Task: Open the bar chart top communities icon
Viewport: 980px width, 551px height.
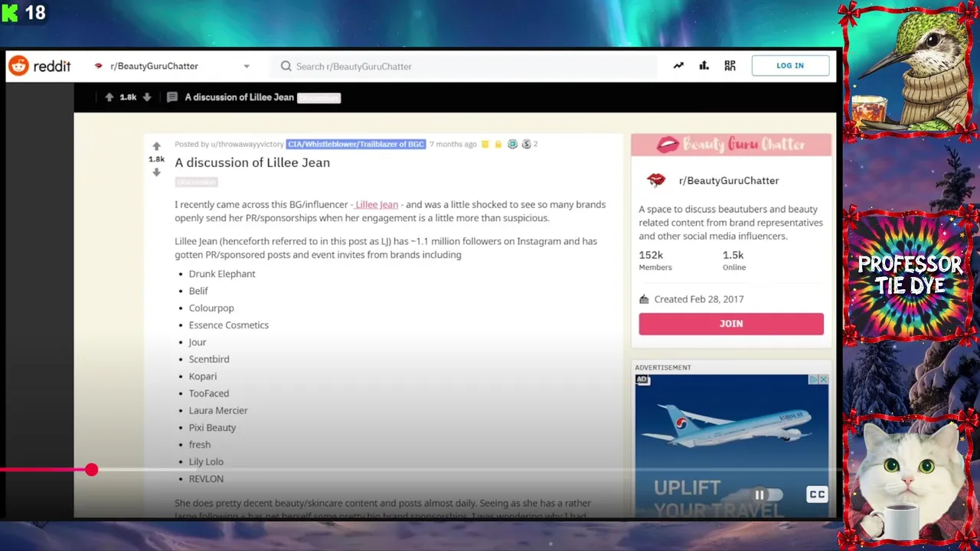Action: pos(704,66)
